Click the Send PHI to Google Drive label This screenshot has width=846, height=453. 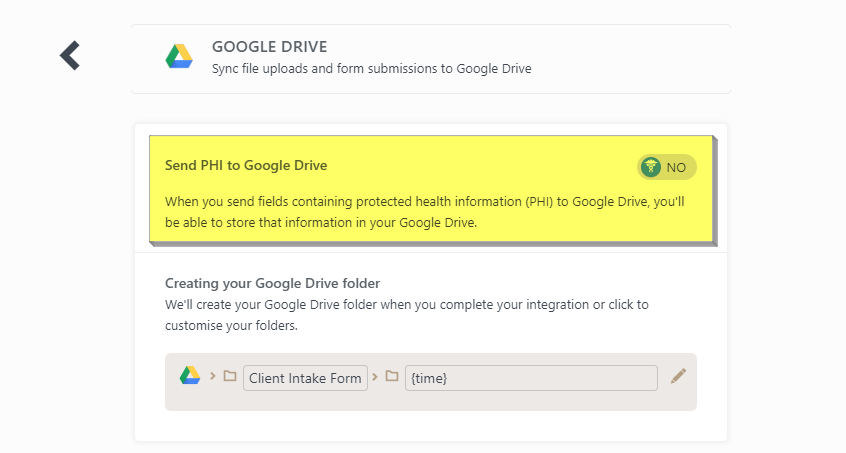point(246,165)
